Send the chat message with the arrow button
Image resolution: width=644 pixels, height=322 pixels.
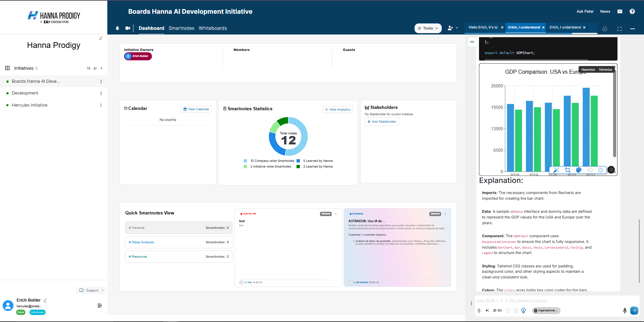(x=634, y=311)
